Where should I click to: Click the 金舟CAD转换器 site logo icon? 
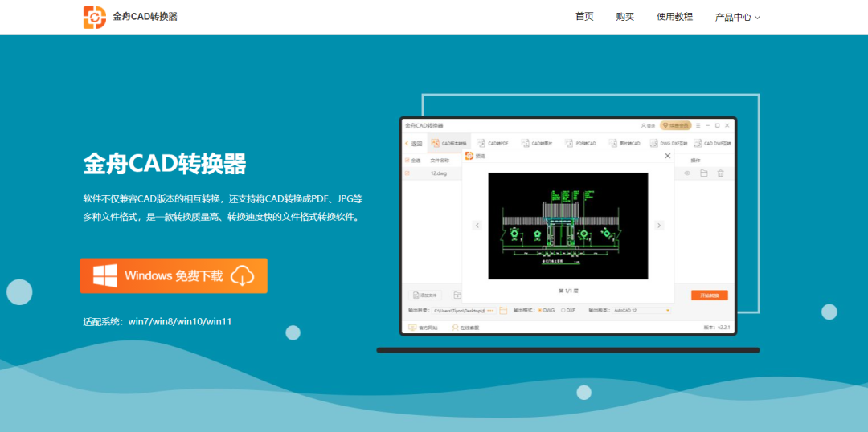[x=95, y=17]
